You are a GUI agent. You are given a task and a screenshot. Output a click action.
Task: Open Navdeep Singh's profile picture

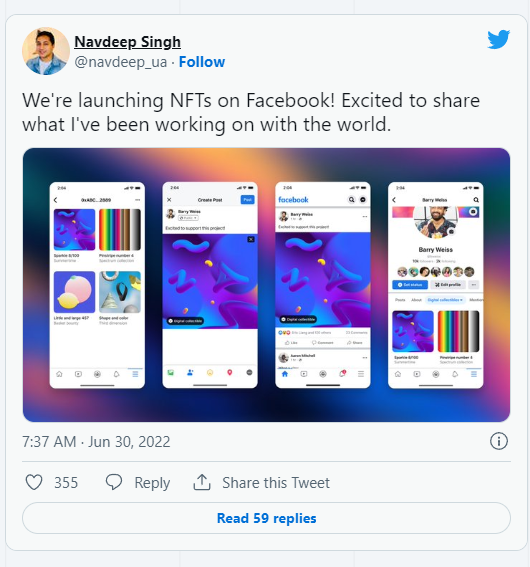pos(46,51)
